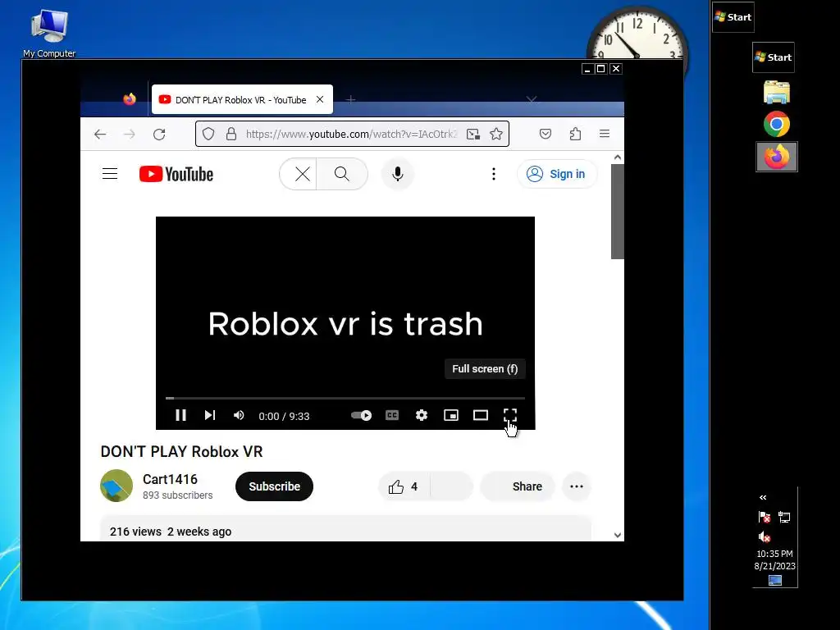Screen dimensions: 840x630
Task: Toggle closed captions on the video
Action: point(392,415)
